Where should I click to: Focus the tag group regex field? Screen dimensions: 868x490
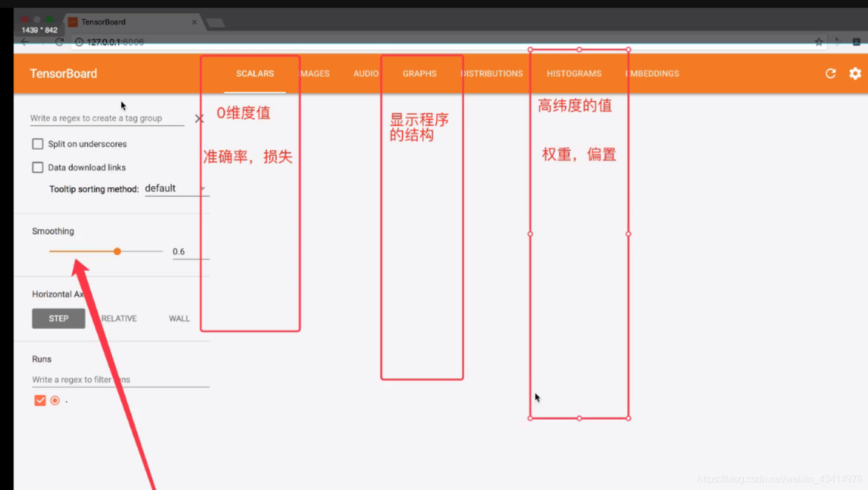107,118
